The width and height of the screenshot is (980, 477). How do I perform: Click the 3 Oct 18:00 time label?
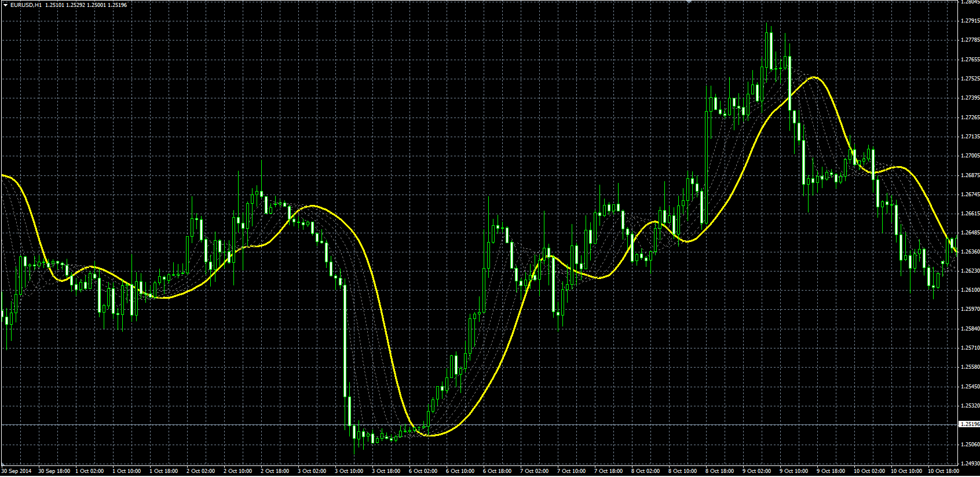[386, 471]
